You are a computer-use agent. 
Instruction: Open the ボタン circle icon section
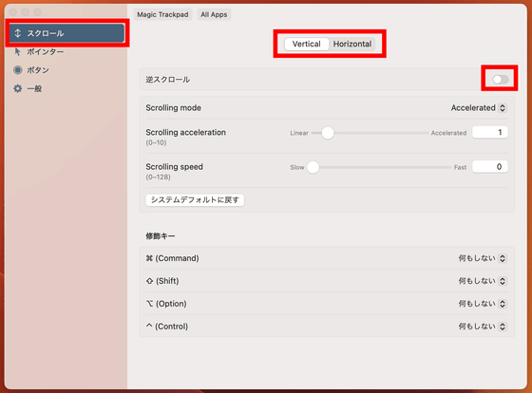point(18,70)
